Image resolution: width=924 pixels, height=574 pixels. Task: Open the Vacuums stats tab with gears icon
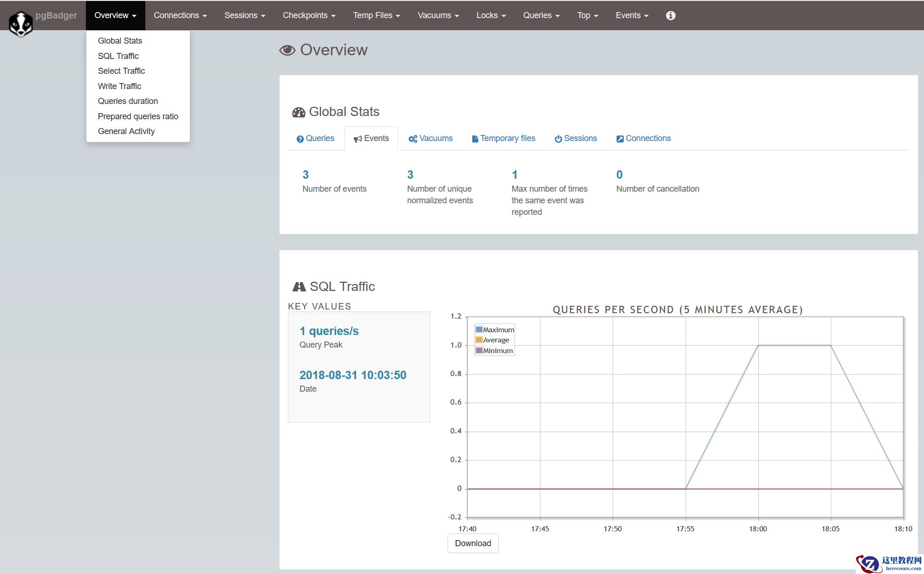(430, 138)
